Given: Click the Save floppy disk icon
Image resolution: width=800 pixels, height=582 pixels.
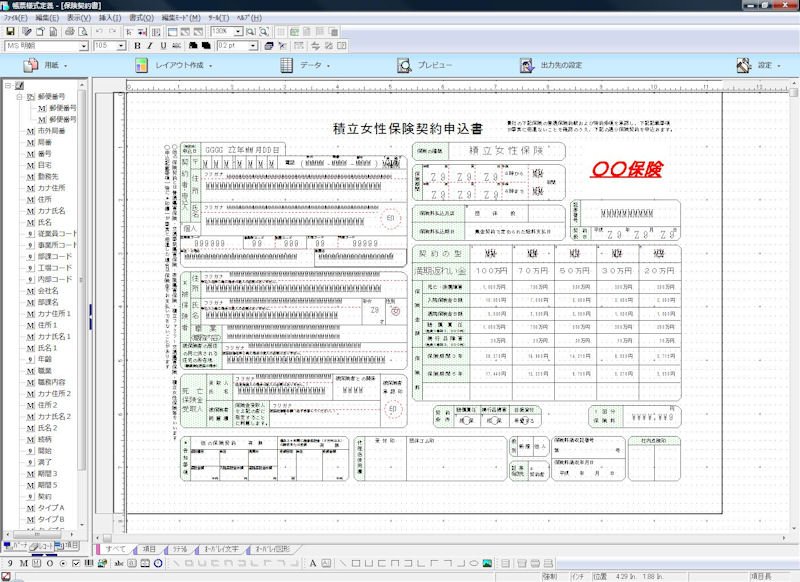Looking at the screenshot, I should (10, 32).
